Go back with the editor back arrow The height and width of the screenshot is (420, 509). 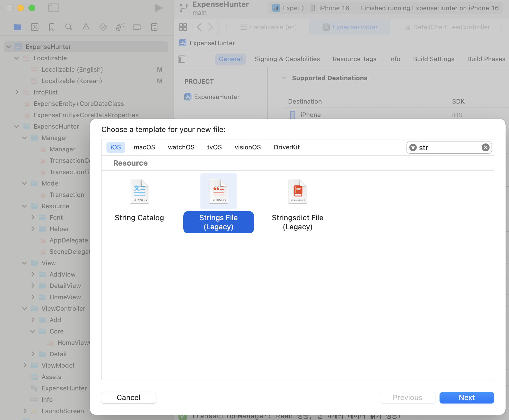point(199,27)
